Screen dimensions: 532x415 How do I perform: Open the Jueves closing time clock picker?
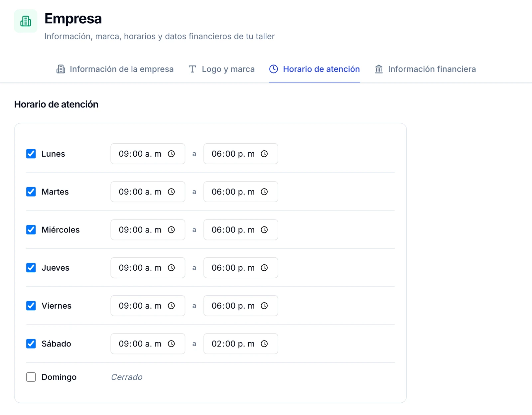click(x=264, y=268)
